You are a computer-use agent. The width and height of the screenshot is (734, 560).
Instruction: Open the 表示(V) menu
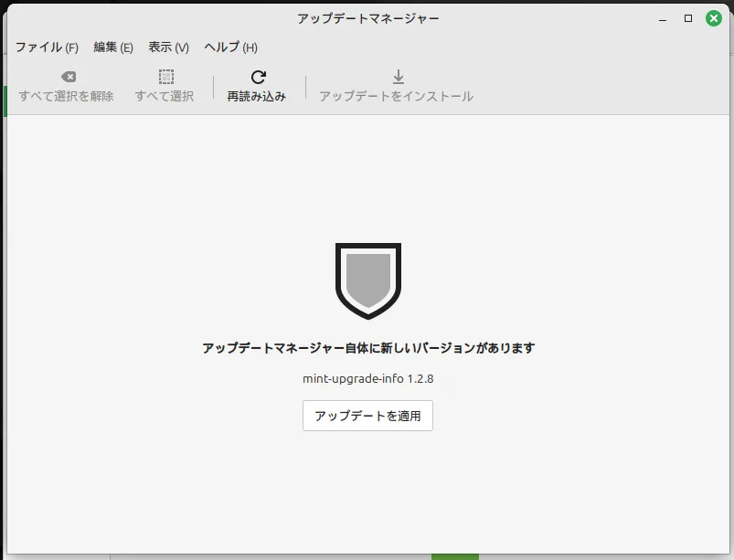tap(168, 48)
